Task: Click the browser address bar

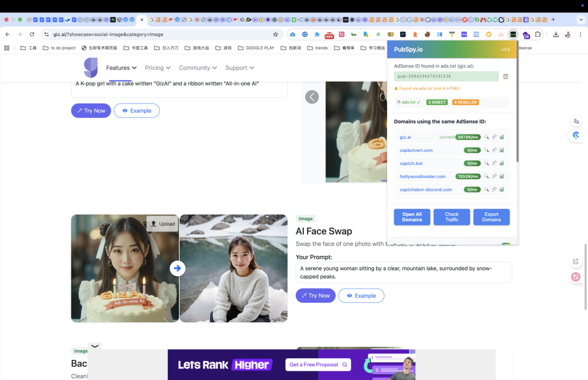Action: [161, 34]
